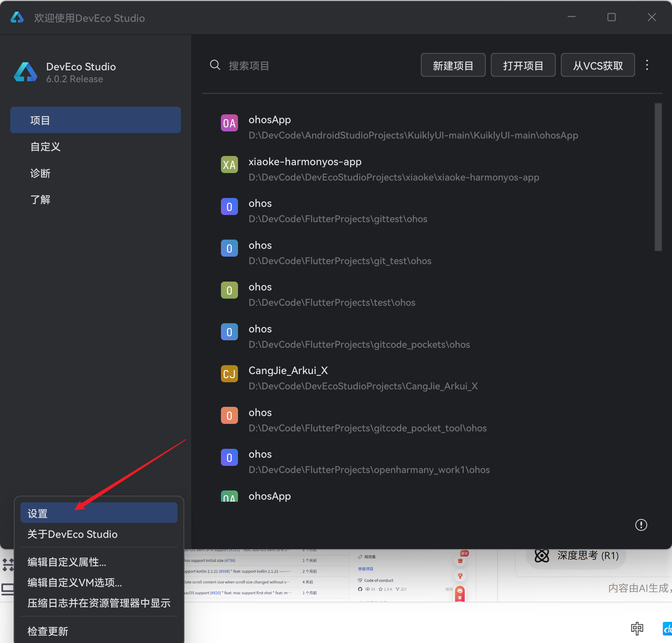The width and height of the screenshot is (672, 643).
Task: Click the 新建项目 button
Action: 453,65
